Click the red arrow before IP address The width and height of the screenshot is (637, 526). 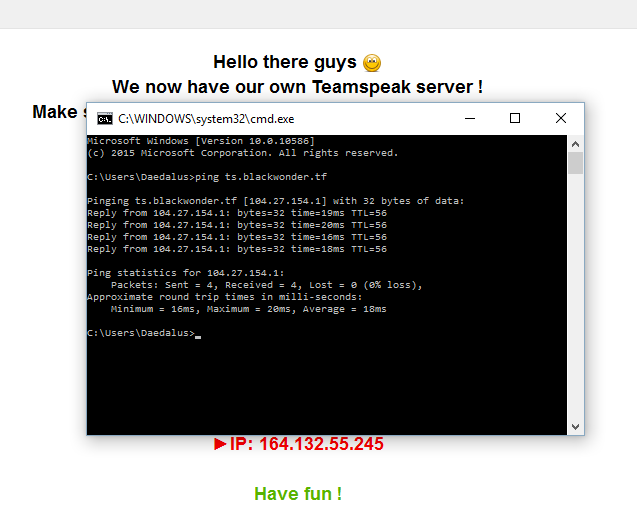[220, 444]
